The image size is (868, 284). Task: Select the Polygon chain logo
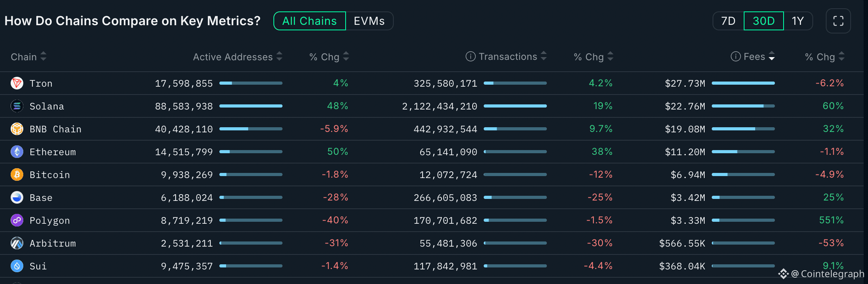pos(17,220)
